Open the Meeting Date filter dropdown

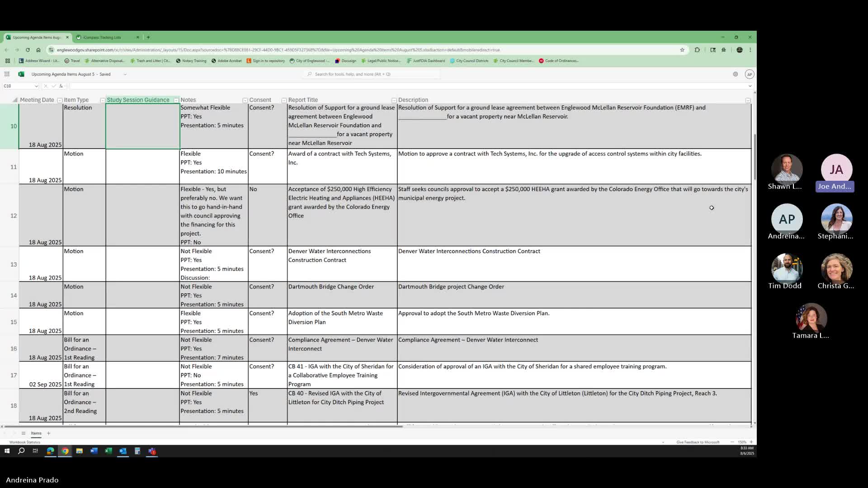click(x=59, y=100)
